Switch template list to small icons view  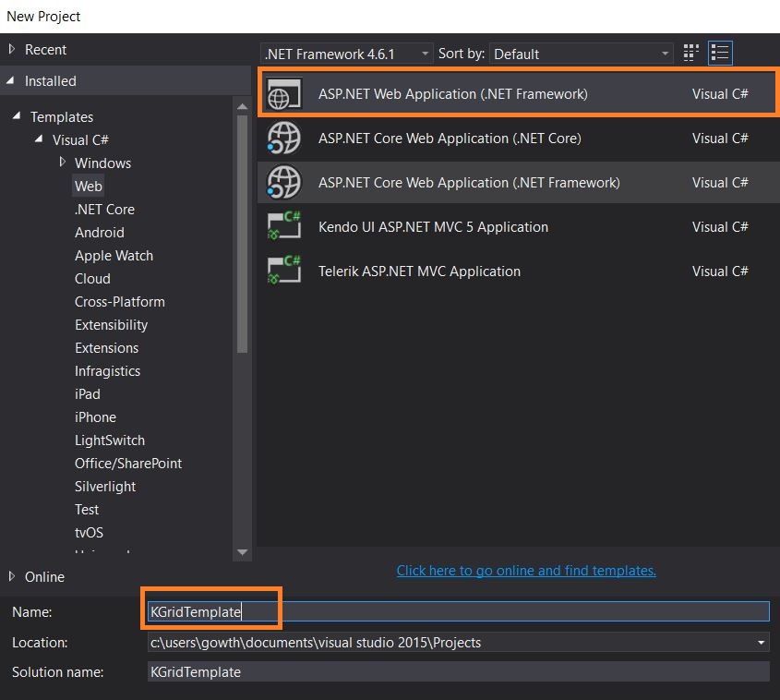click(x=719, y=53)
